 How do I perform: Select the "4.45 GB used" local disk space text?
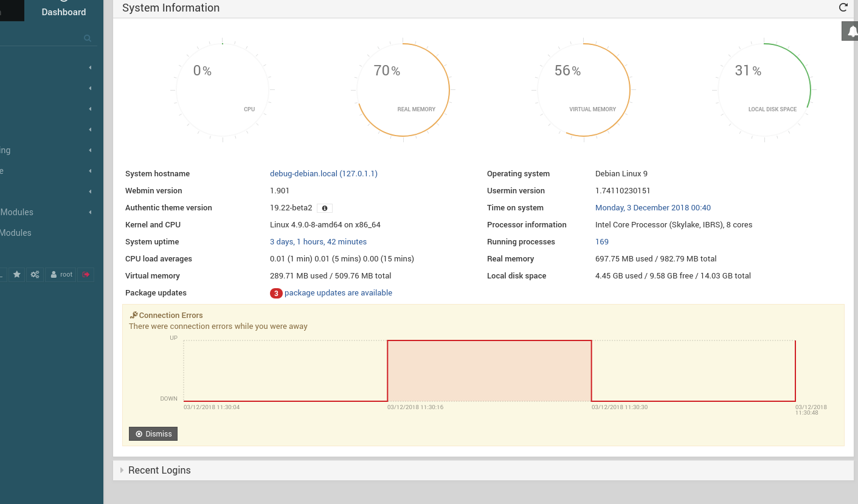619,276
